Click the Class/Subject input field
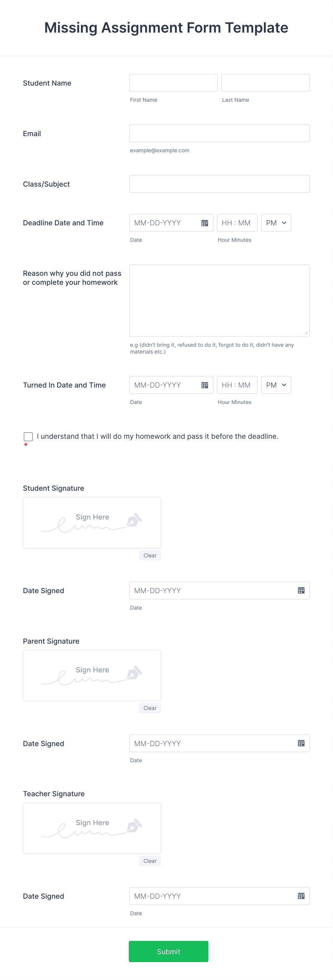Screen dimensions: 333x980 [x=219, y=184]
